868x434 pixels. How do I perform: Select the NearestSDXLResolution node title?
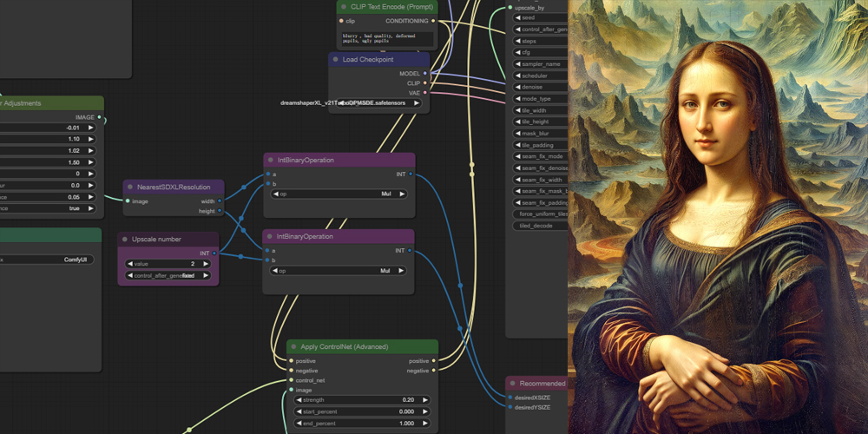pyautogui.click(x=174, y=187)
